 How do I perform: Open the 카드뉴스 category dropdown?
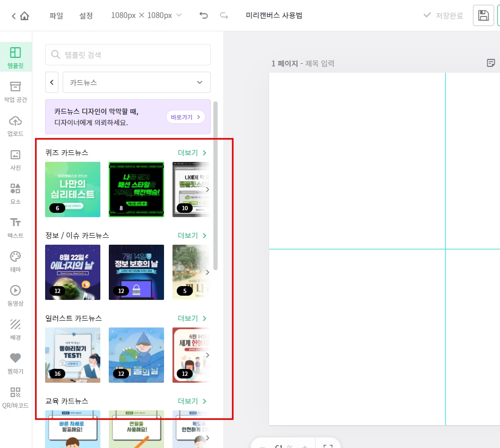coord(135,82)
